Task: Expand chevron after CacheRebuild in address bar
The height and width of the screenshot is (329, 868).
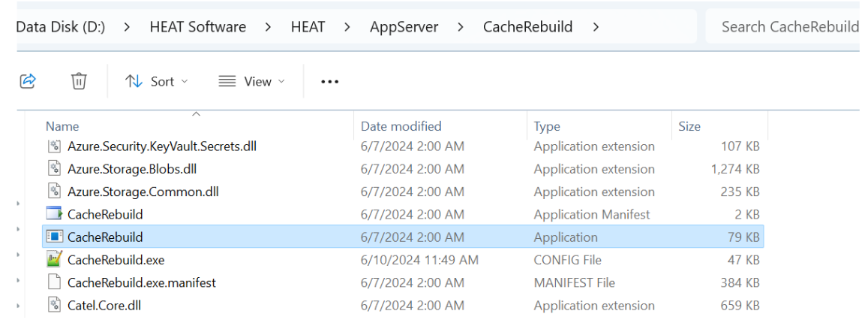Action: (x=596, y=27)
